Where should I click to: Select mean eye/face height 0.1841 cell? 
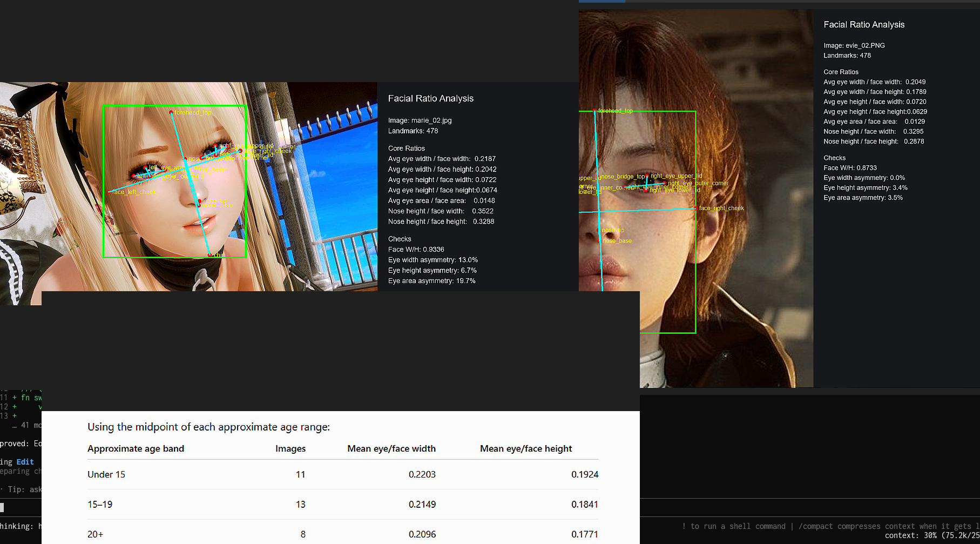point(585,504)
